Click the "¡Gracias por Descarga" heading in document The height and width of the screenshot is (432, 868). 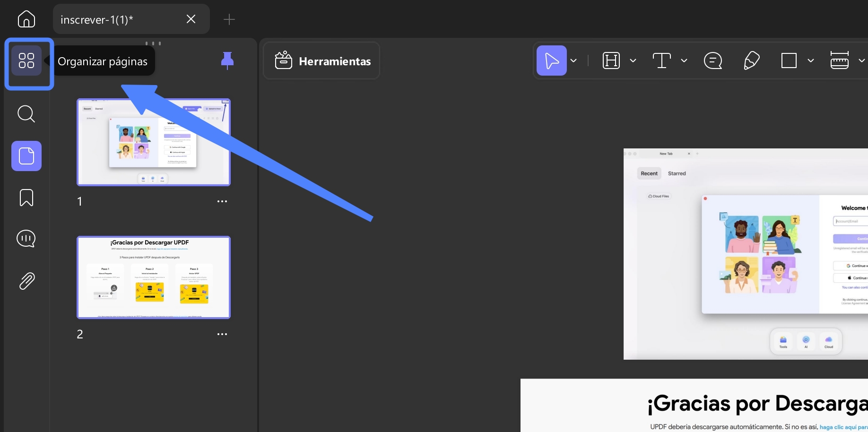tap(757, 404)
